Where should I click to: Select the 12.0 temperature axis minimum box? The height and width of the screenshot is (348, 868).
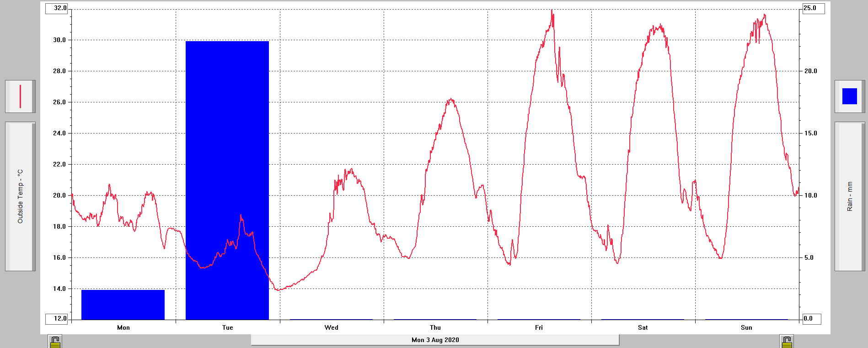(57, 318)
